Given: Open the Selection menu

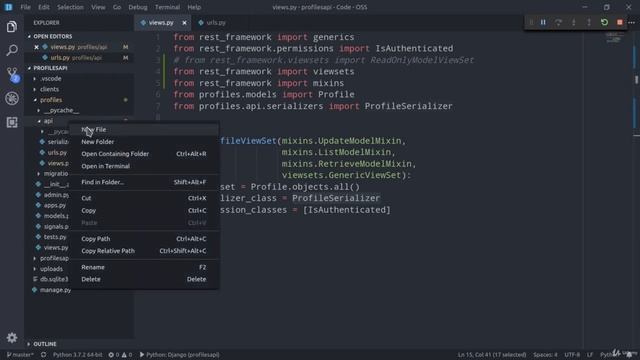Looking at the screenshot, I should point(70,7).
